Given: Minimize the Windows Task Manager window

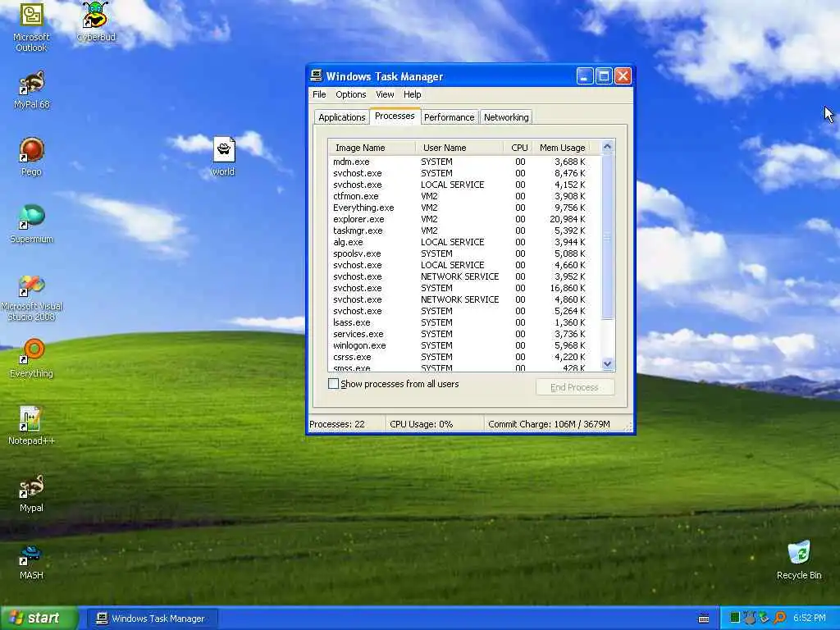Looking at the screenshot, I should point(584,76).
